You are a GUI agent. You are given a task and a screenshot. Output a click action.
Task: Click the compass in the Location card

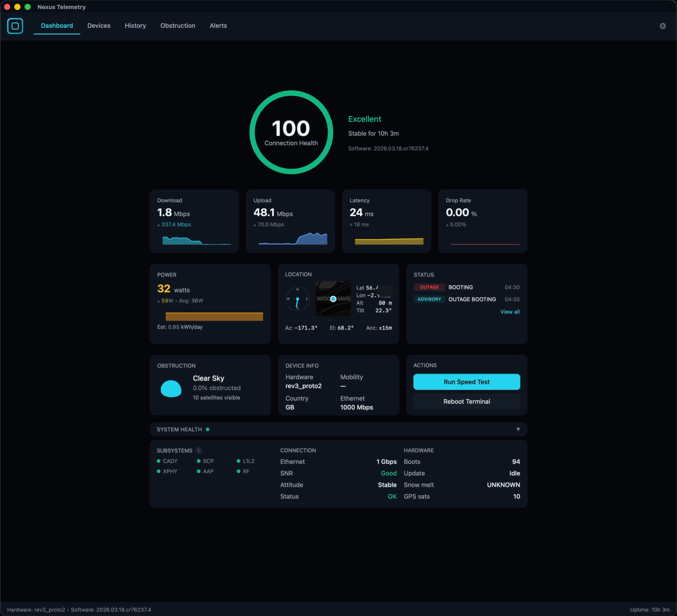tap(297, 299)
